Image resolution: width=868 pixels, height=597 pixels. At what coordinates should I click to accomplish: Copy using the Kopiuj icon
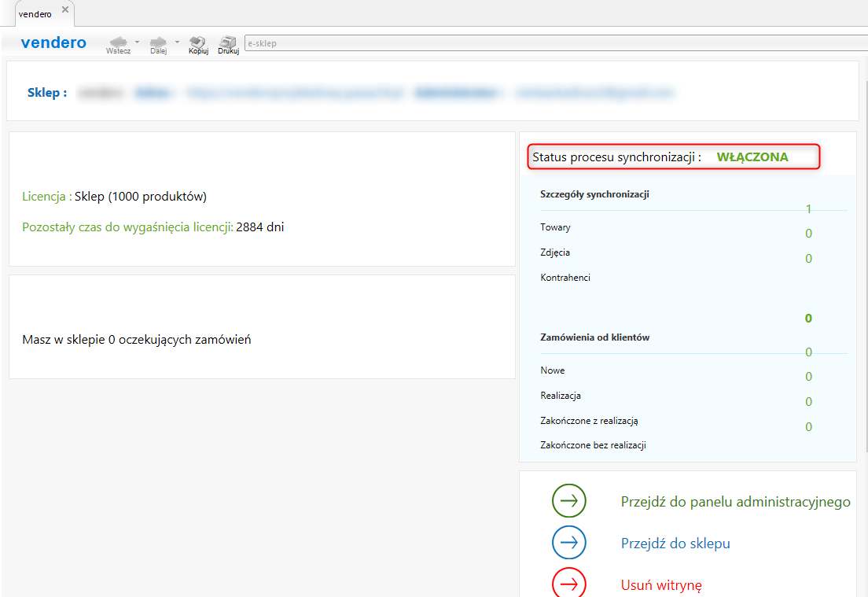198,45
